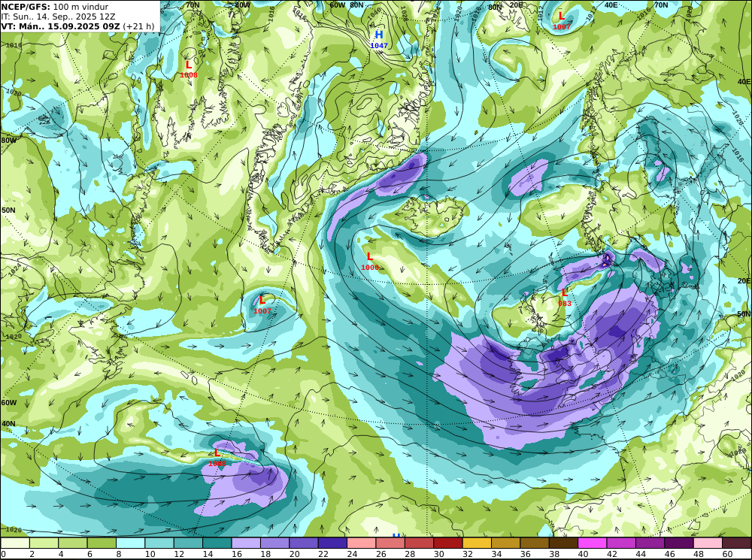Click the '32' value on the legend scale
Image resolution: width=752 pixels, height=560 pixels.
click(x=468, y=554)
